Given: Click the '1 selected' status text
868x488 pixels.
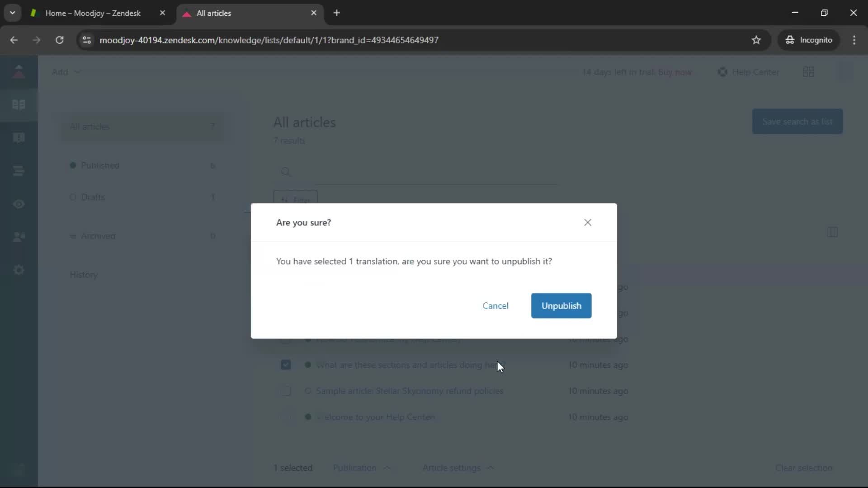Looking at the screenshot, I should 292,468.
